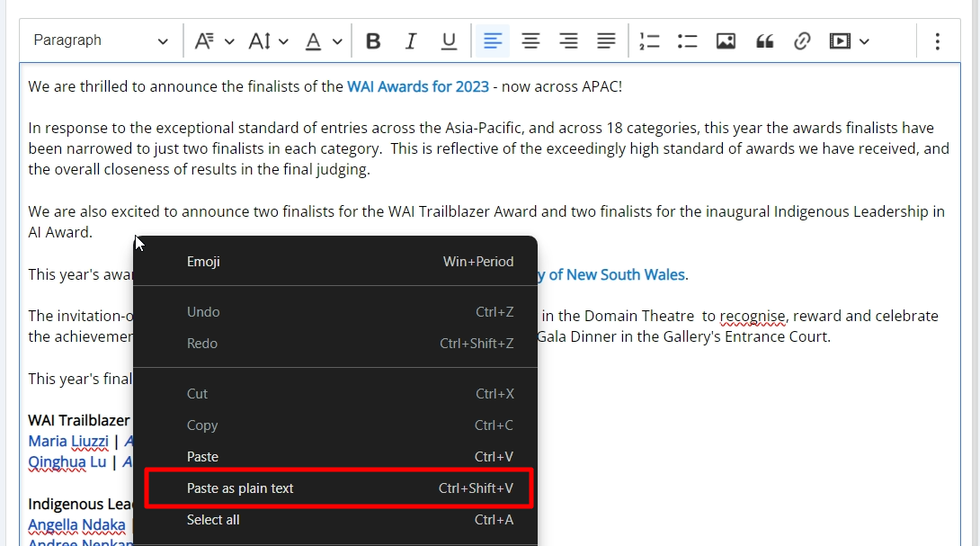Insert an image
This screenshot has height=546, width=980.
726,41
